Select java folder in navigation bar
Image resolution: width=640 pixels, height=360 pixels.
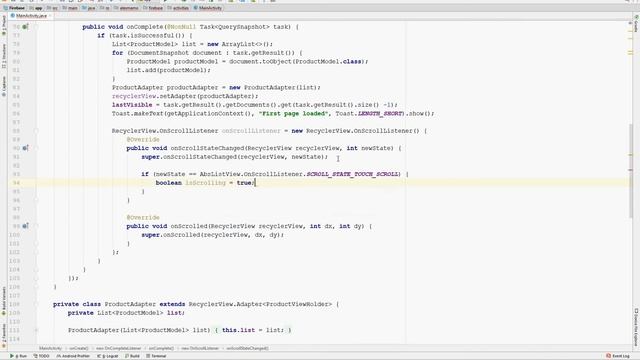pyautogui.click(x=89, y=8)
